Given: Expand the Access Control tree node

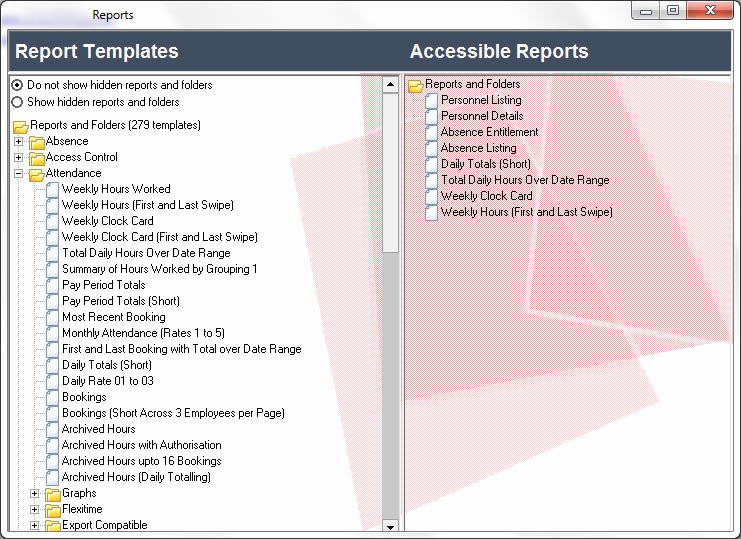Looking at the screenshot, I should pos(18,158).
